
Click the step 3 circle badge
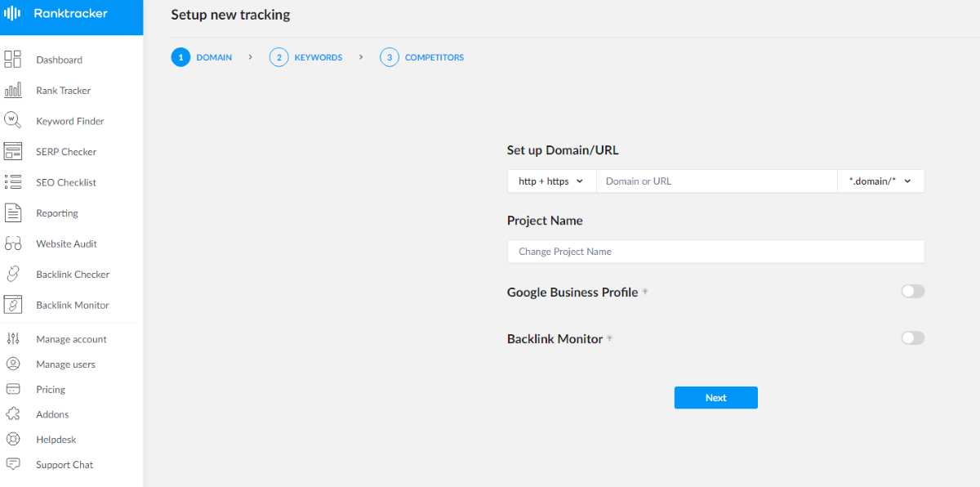tap(390, 57)
